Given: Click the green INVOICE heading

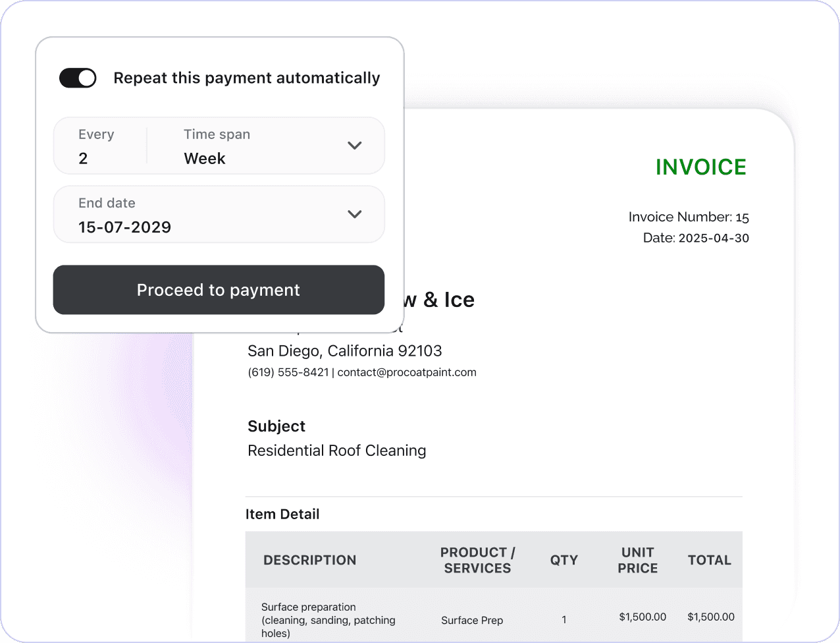Looking at the screenshot, I should point(700,167).
